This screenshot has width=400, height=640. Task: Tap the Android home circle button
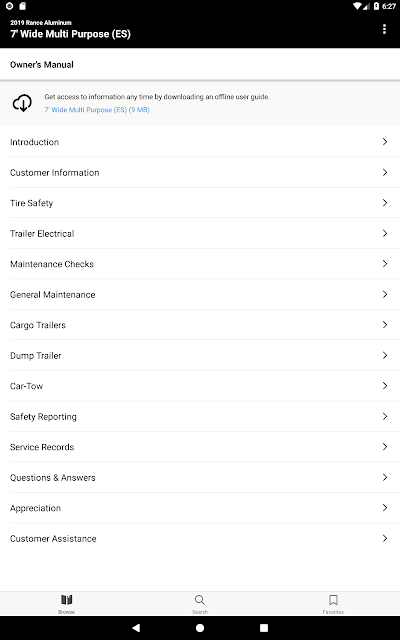[x=200, y=628]
